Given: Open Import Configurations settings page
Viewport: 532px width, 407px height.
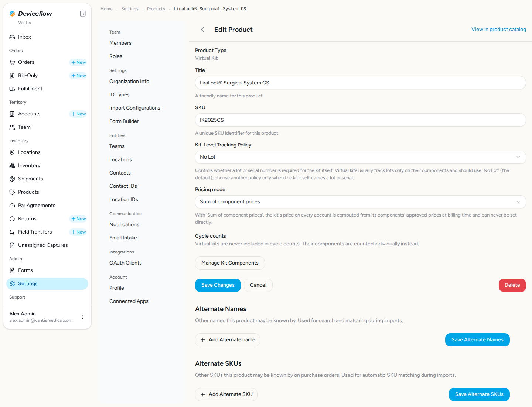Looking at the screenshot, I should [135, 108].
